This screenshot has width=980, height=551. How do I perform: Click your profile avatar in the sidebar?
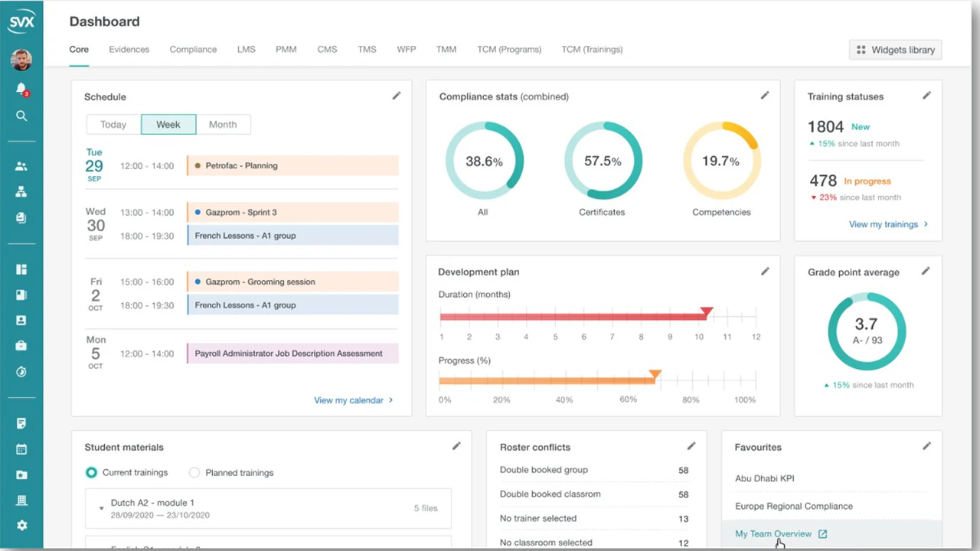click(x=21, y=60)
